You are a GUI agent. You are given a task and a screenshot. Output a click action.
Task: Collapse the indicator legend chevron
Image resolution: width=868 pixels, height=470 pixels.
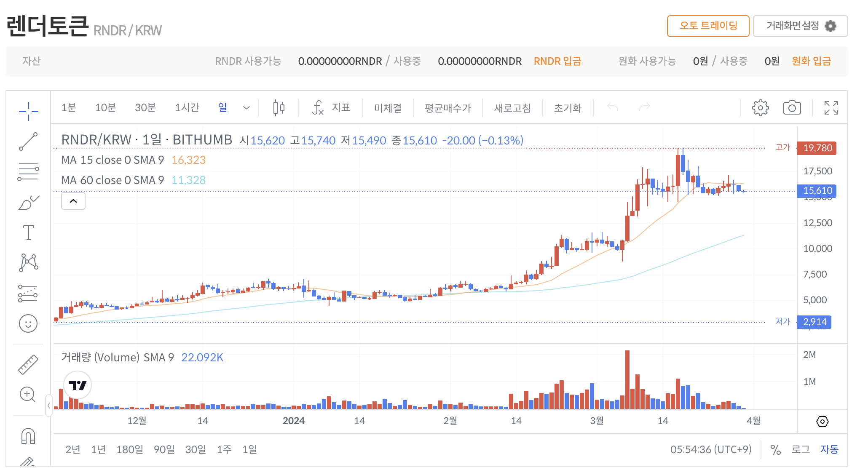(x=73, y=201)
